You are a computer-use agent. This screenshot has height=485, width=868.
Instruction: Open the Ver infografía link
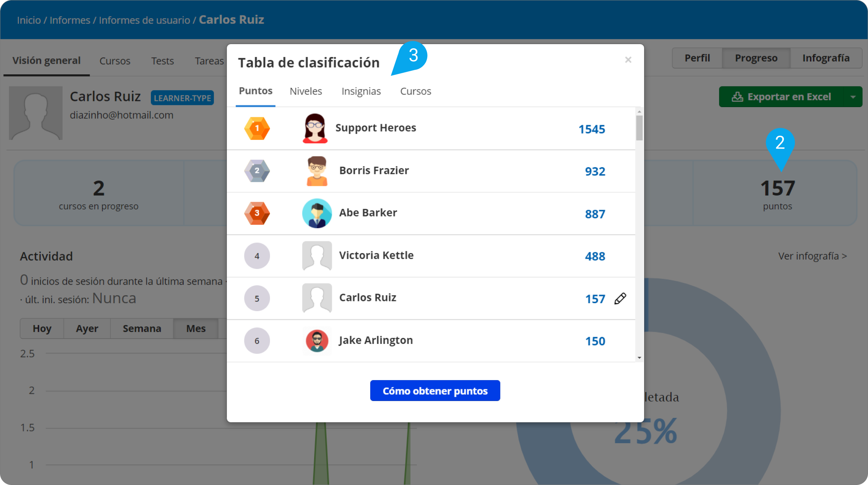click(x=813, y=256)
